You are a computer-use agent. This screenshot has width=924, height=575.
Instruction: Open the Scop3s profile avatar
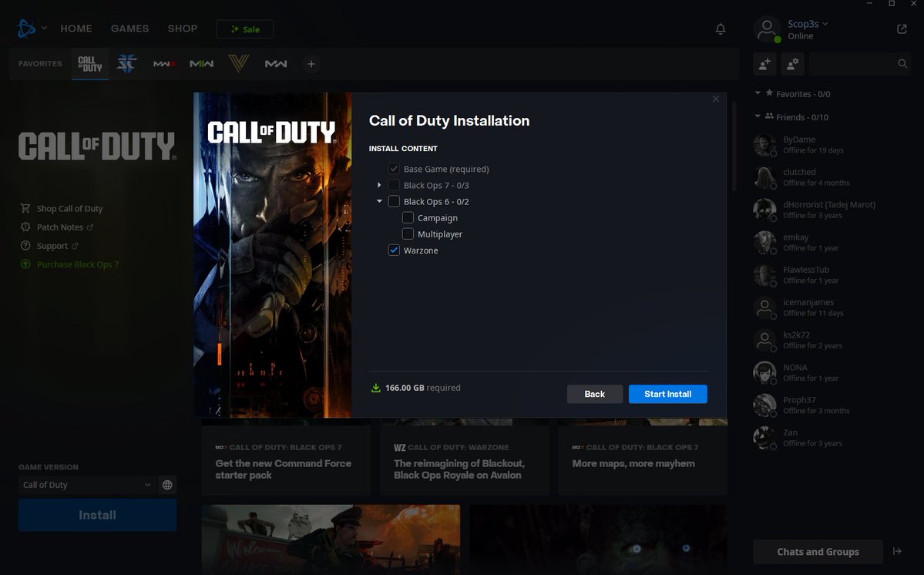pos(767,29)
